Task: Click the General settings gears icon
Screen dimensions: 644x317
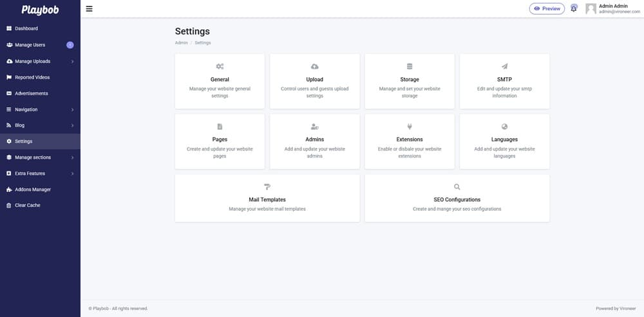Action: click(220, 66)
